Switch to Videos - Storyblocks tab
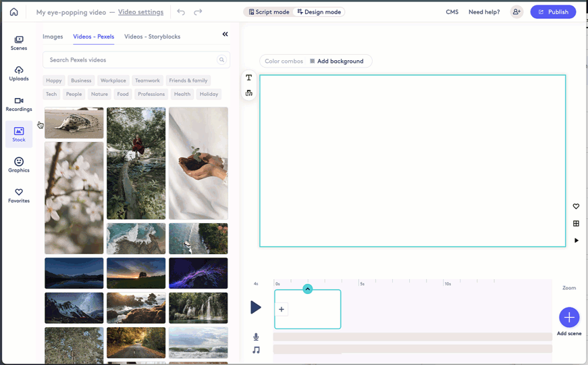588x365 pixels. coord(152,36)
